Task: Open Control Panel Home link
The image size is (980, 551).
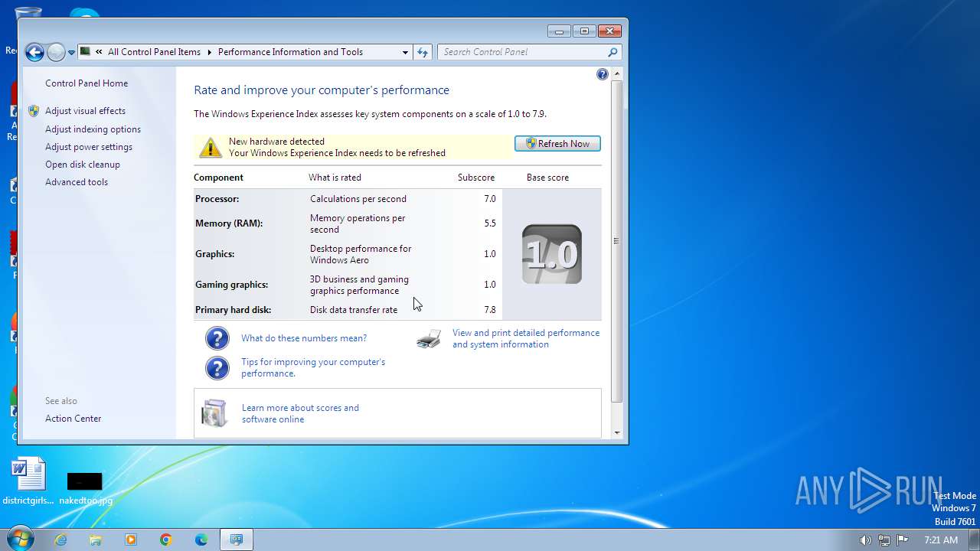Action: [x=87, y=83]
